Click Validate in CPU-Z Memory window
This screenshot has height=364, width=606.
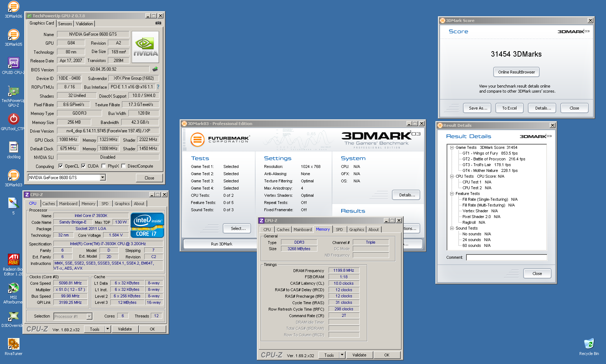coord(359,355)
